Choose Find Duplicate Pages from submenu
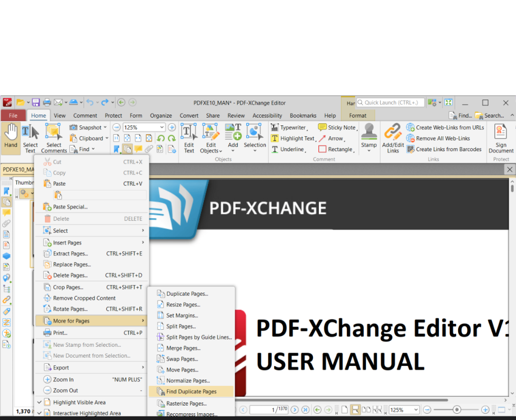Viewport: 516px width, 420px height. (x=191, y=391)
